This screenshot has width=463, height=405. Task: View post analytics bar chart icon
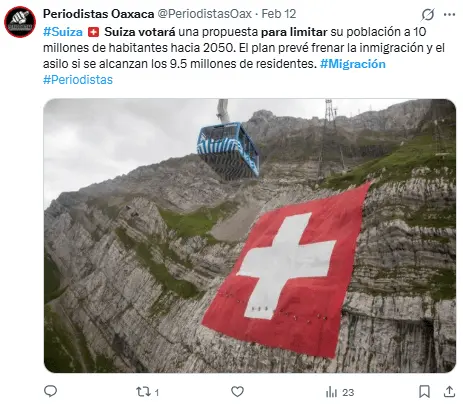tap(331, 392)
